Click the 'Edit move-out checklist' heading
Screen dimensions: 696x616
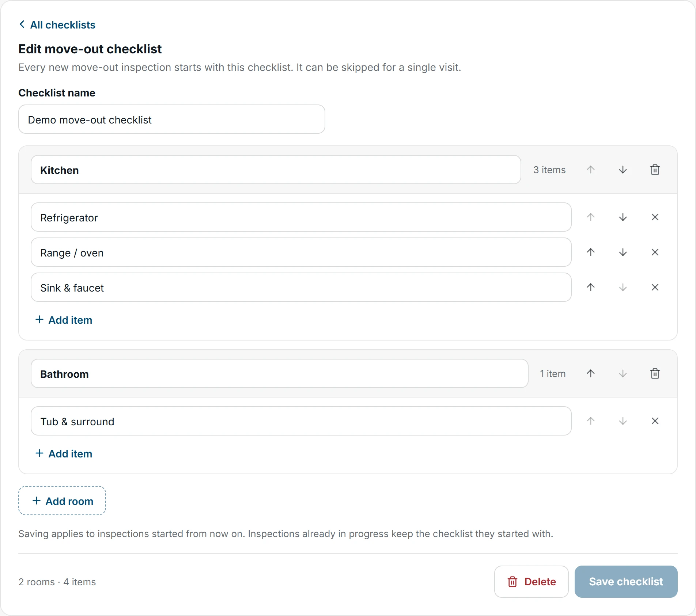(x=90, y=49)
